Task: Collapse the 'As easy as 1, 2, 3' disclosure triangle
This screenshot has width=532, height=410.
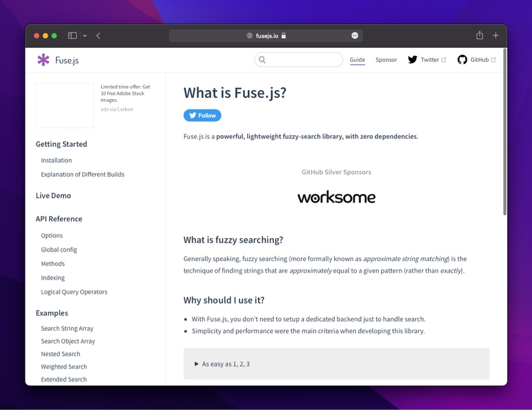Action: 195,363
